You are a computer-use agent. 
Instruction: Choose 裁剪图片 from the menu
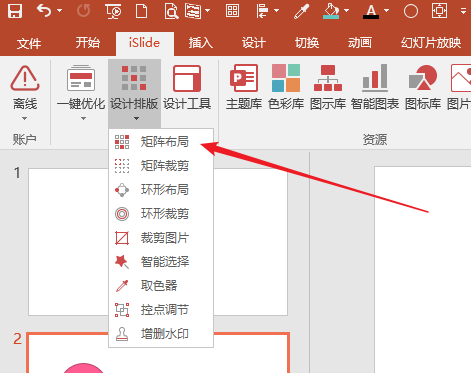161,238
